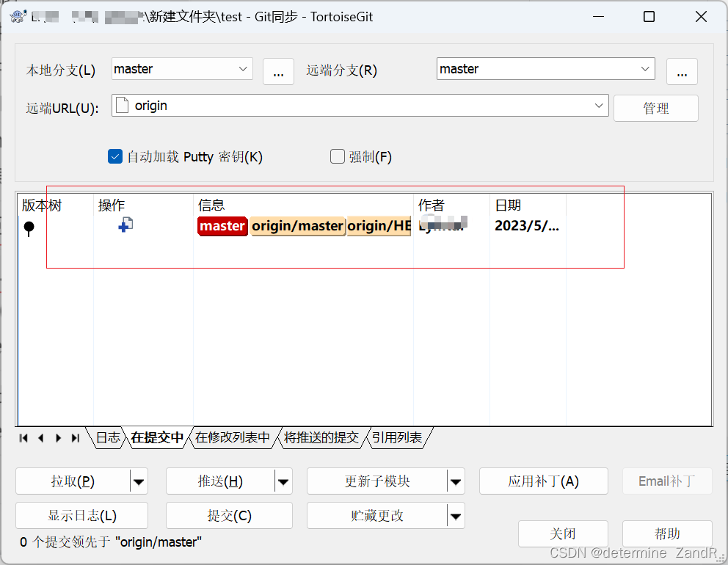
Task: Click the 作者 column header
Action: click(452, 205)
